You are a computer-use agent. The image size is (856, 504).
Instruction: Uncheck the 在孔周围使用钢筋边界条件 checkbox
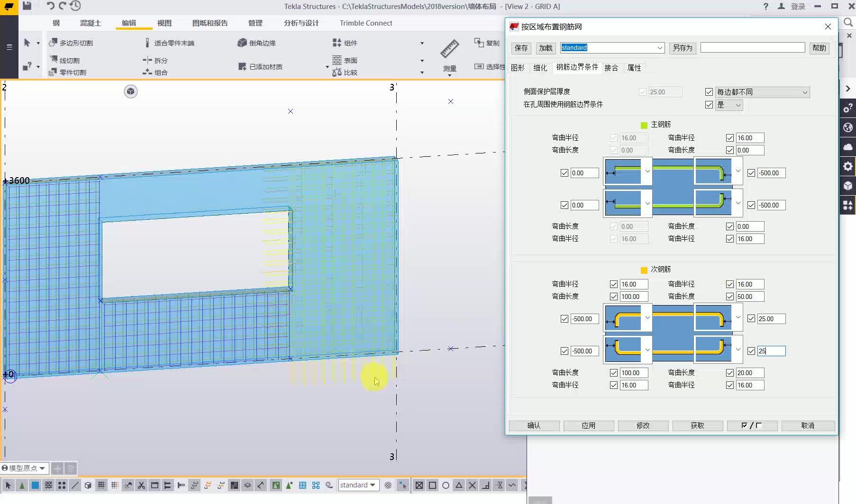pyautogui.click(x=710, y=105)
